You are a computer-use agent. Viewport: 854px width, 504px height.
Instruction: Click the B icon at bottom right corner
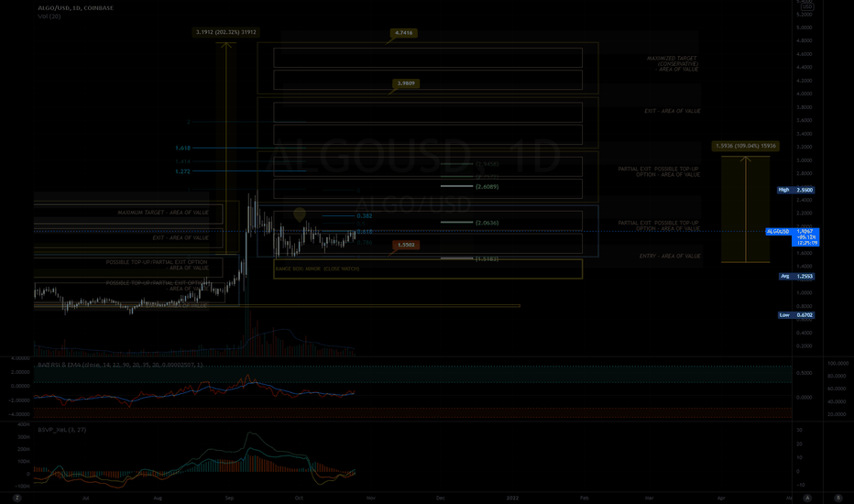838,498
